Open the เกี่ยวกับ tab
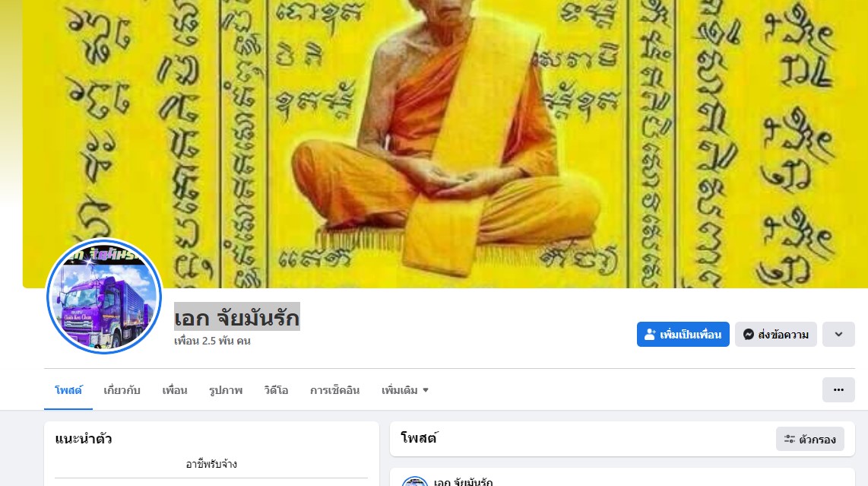Viewport: 868px width, 486px height. [x=122, y=390]
